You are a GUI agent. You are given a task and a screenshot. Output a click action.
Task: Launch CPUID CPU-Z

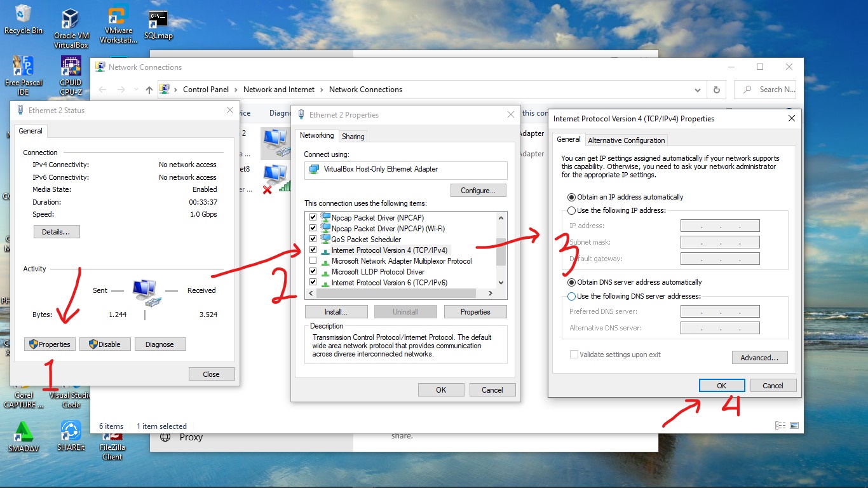click(71, 67)
